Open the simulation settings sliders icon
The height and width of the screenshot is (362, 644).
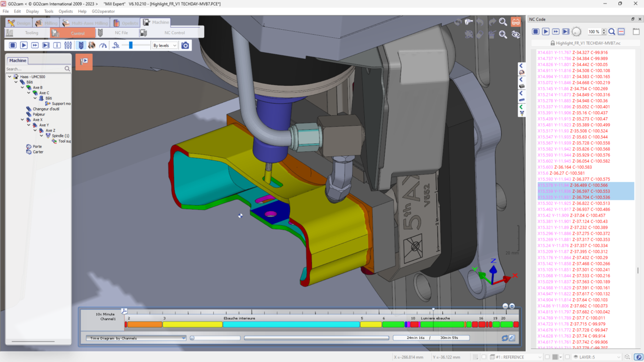click(x=68, y=45)
